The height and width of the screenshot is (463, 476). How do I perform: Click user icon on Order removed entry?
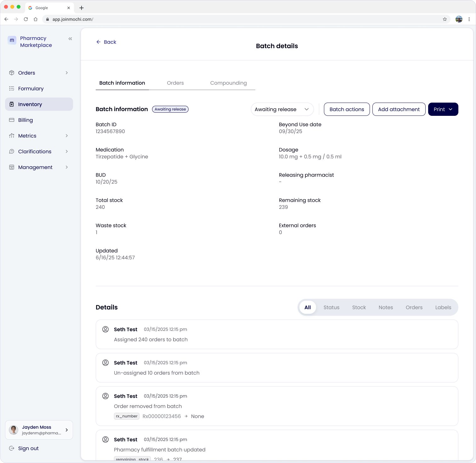tap(105, 396)
